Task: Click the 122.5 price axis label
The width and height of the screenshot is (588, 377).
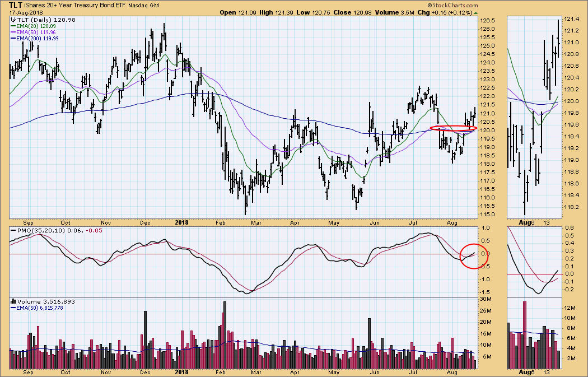Action: (x=487, y=88)
